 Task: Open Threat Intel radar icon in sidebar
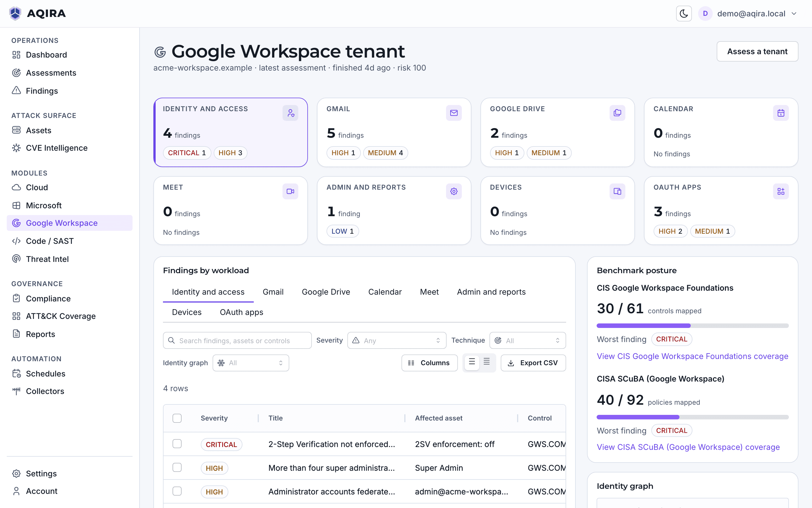pyautogui.click(x=16, y=259)
